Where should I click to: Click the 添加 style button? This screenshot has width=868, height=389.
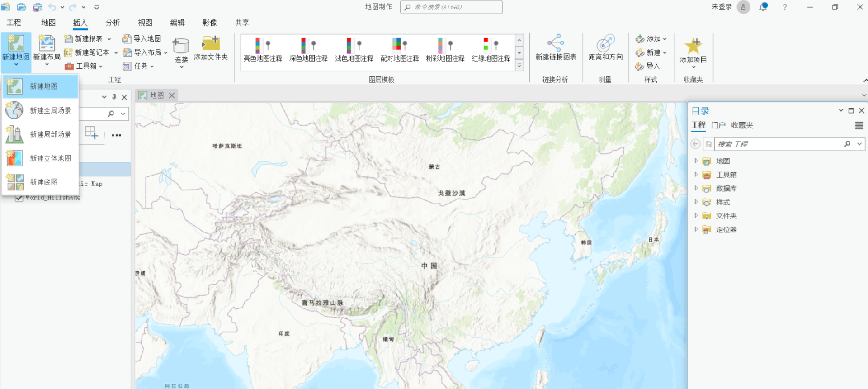click(651, 39)
